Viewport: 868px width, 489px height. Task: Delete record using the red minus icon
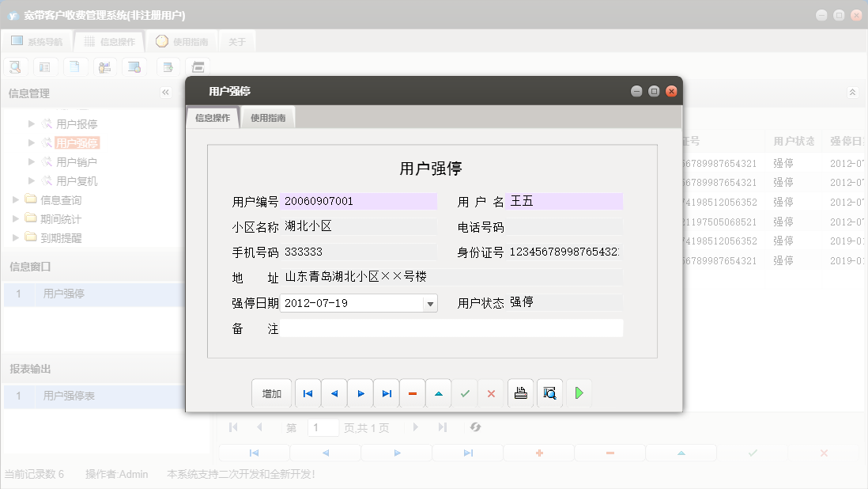click(x=412, y=393)
